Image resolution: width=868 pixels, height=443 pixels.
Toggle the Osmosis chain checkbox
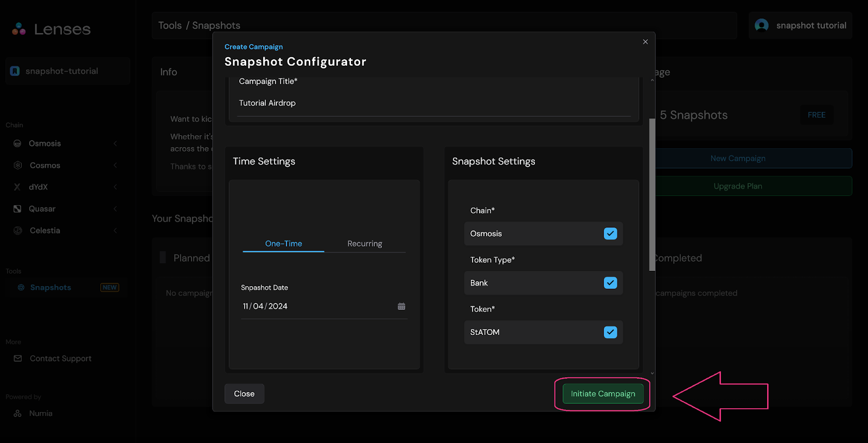point(610,233)
